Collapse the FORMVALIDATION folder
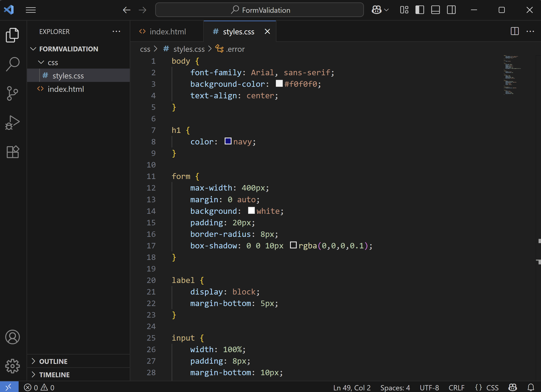Viewport: 541px width, 392px height. click(x=33, y=49)
